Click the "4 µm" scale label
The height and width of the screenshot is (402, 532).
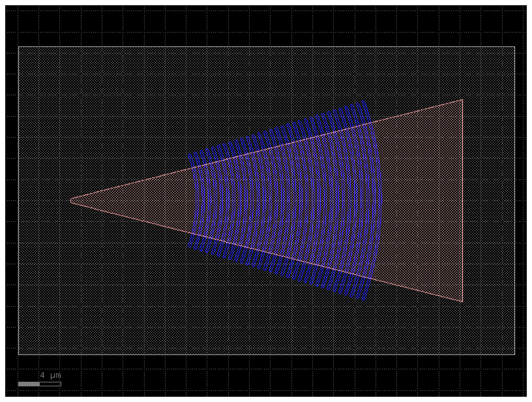point(50,375)
